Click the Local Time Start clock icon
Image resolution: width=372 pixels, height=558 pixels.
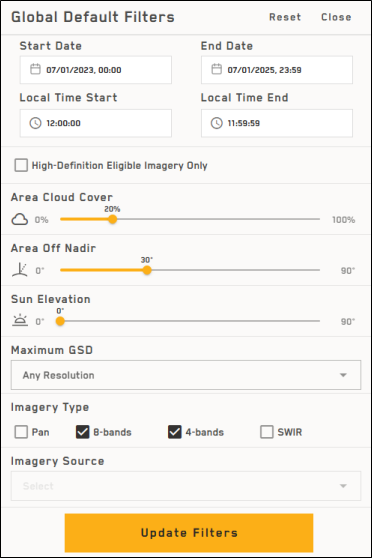tap(35, 123)
